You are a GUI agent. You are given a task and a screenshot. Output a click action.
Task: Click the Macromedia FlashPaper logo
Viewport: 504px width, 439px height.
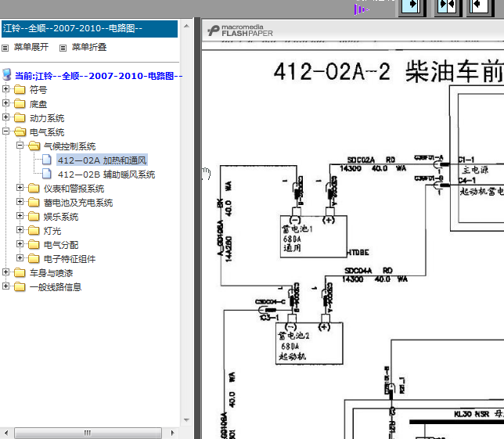click(240, 31)
